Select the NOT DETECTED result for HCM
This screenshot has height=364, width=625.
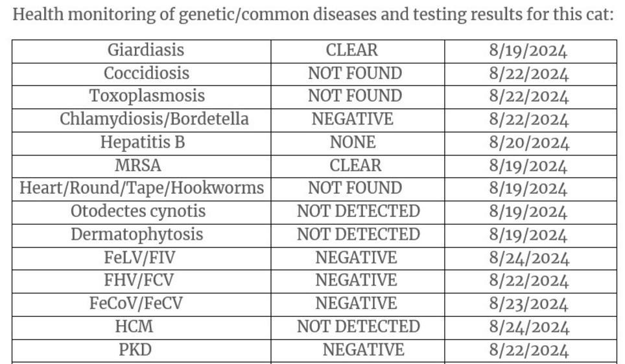358,326
